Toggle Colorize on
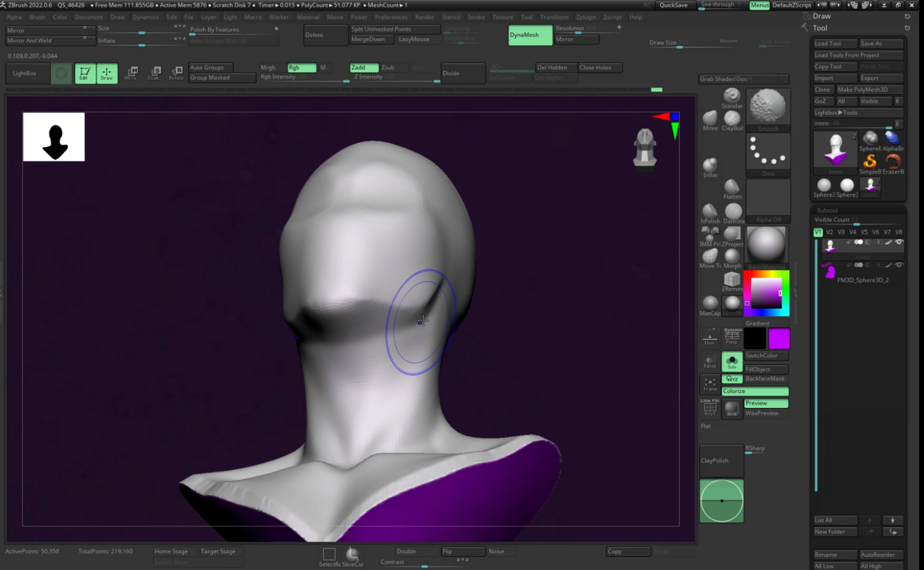Viewport: 924px width, 570px height. [x=755, y=391]
